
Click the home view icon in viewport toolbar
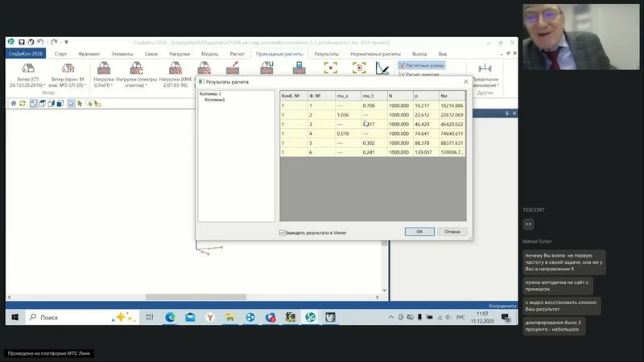point(13,103)
